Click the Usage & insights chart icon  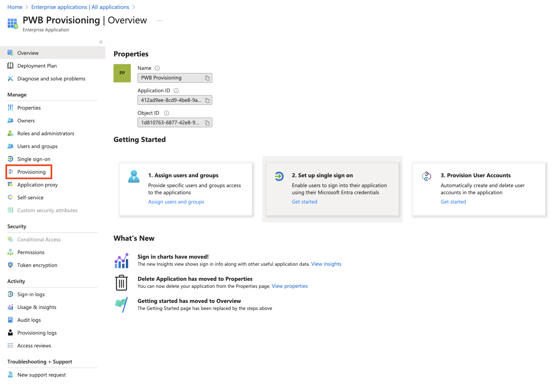(x=10, y=307)
